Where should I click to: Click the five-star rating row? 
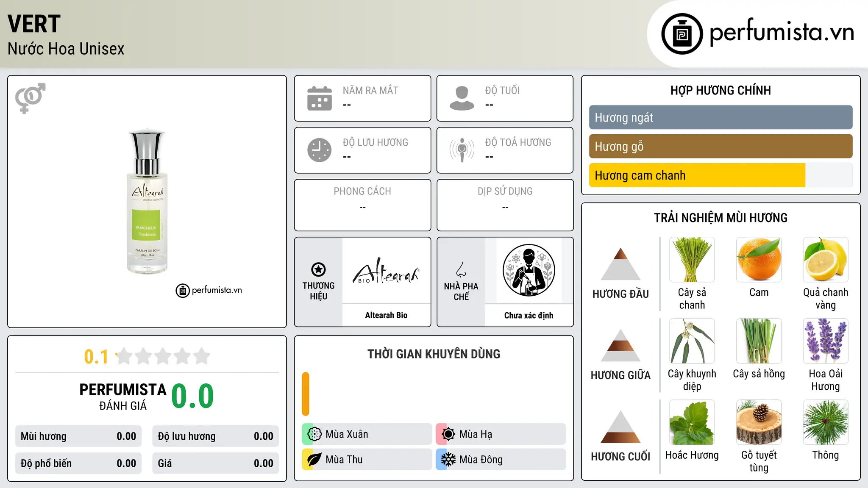click(163, 356)
